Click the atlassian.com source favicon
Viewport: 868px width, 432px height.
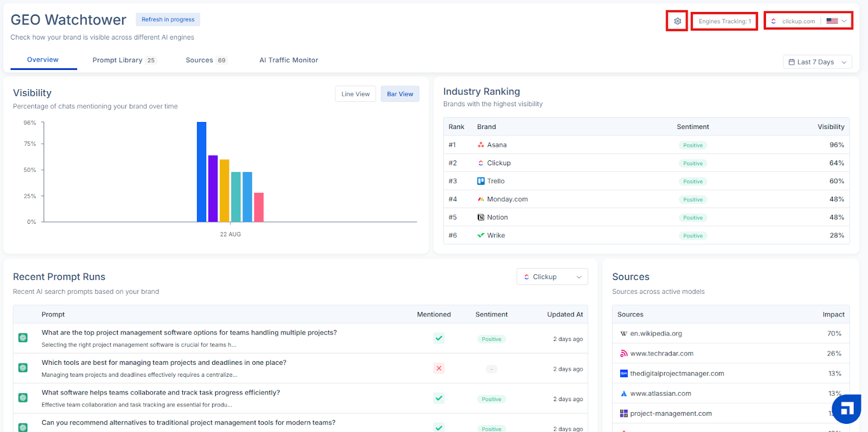[x=624, y=394]
